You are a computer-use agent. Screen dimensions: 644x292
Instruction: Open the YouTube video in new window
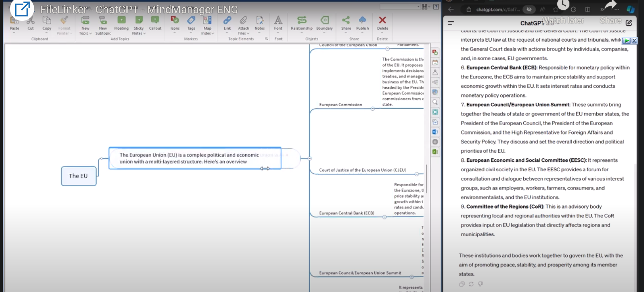coord(22,9)
